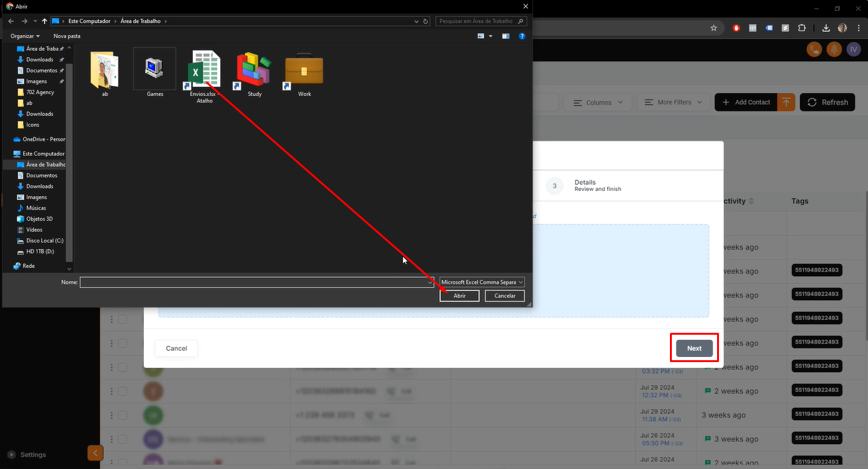868x469 pixels.
Task: Open Downloads under Este Computador
Action: click(39, 186)
